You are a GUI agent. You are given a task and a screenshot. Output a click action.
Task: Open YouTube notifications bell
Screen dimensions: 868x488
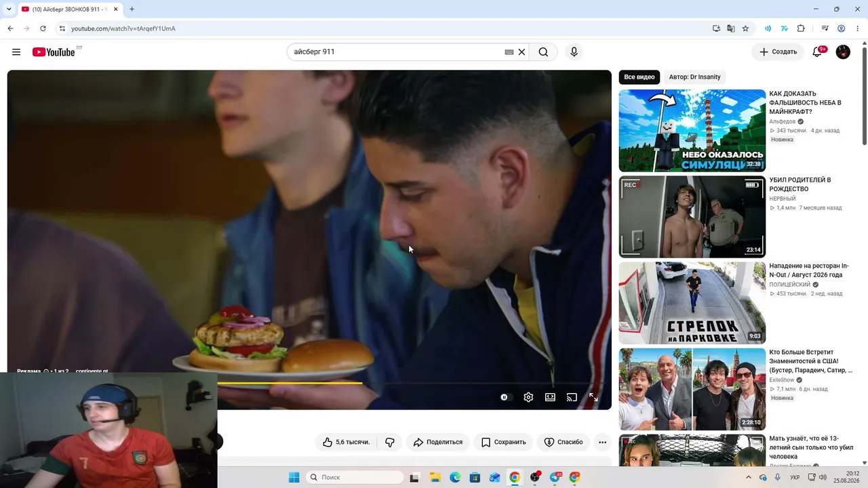817,52
